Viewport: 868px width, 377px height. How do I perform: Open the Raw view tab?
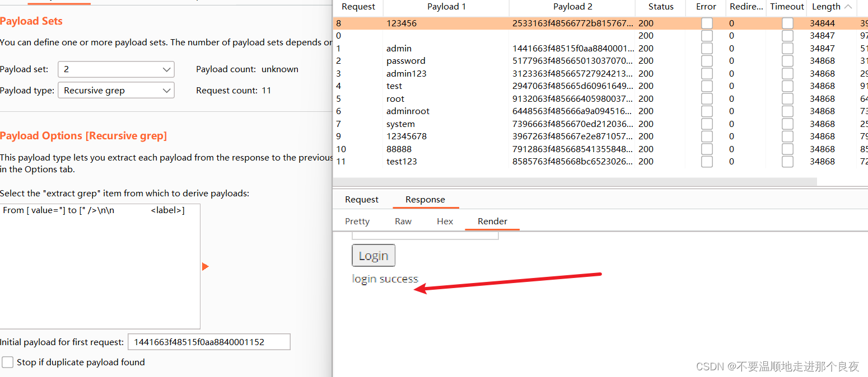[403, 222]
